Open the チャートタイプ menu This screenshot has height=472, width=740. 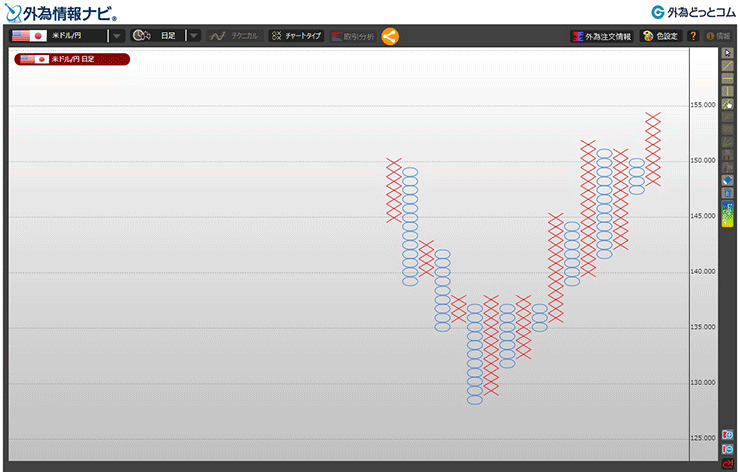(296, 36)
